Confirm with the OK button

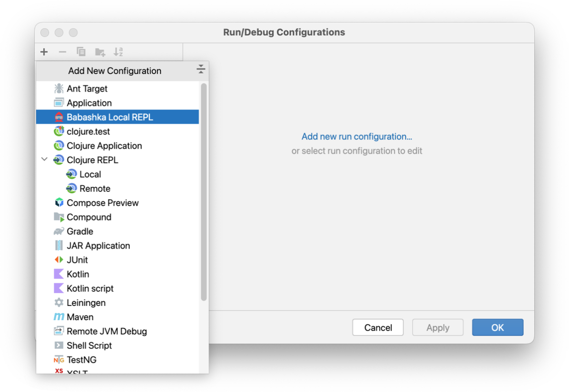coord(498,327)
